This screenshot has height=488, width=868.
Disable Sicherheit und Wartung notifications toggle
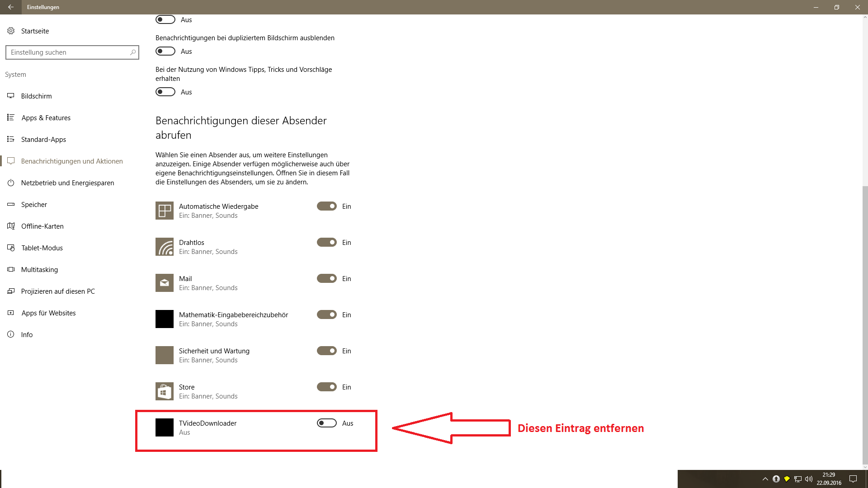(x=326, y=351)
